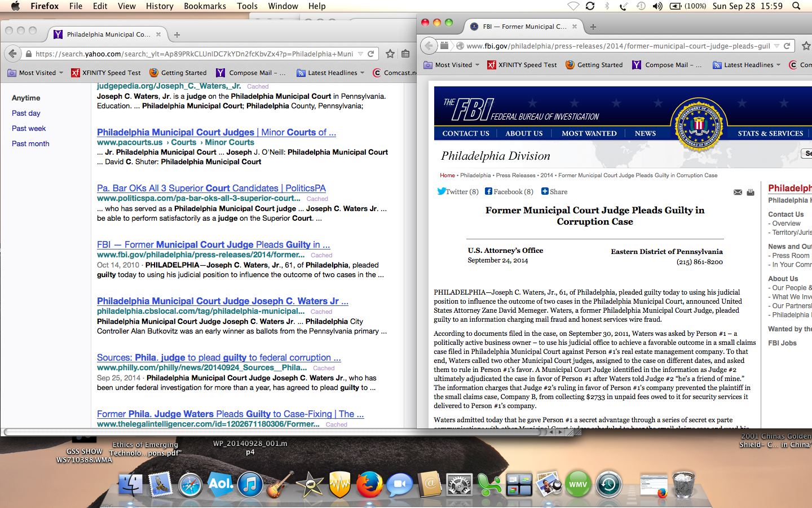Open URL history dropdown in Yahoo window
This screenshot has width=812, height=508.
point(360,54)
